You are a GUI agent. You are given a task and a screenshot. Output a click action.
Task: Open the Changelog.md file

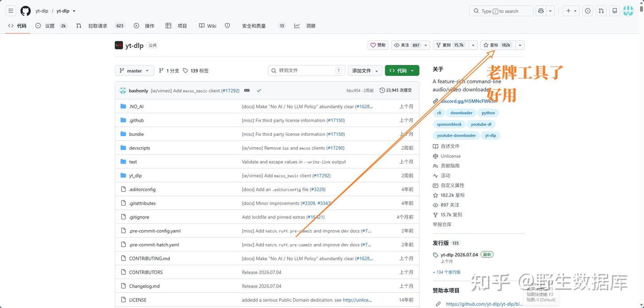(x=144, y=286)
